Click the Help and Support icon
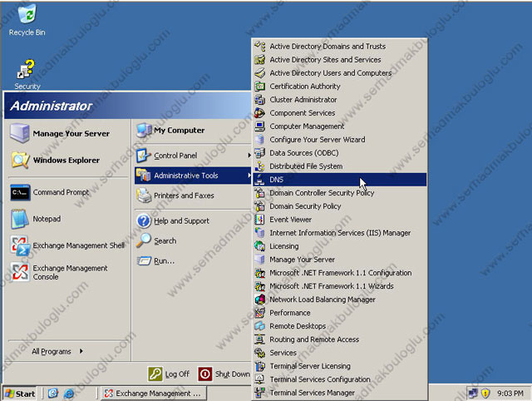This screenshot has height=401, width=532. 144,220
